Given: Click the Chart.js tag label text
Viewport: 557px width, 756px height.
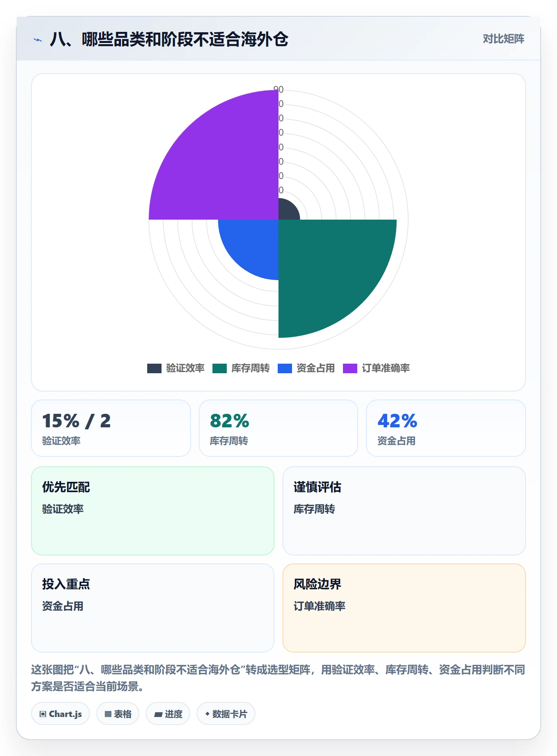Looking at the screenshot, I should click(65, 714).
